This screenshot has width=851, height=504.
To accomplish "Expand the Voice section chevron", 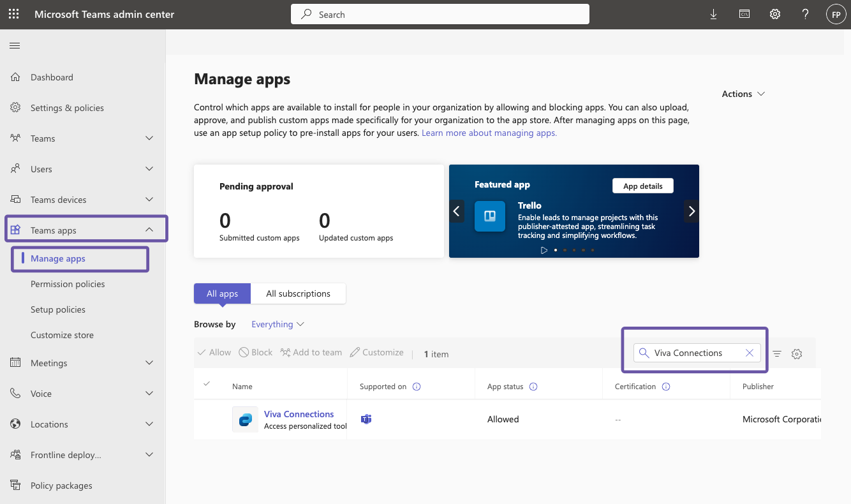I will [149, 394].
